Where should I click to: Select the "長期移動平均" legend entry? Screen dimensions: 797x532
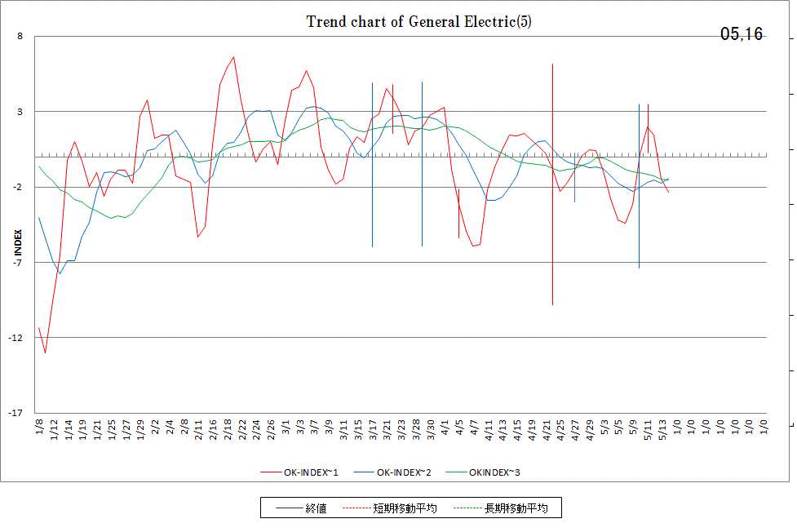pyautogui.click(x=501, y=508)
